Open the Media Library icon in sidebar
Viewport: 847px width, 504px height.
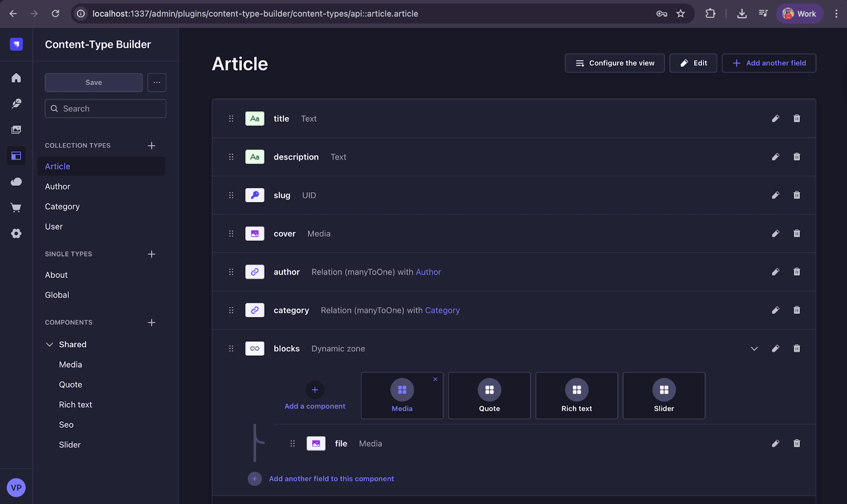16,129
